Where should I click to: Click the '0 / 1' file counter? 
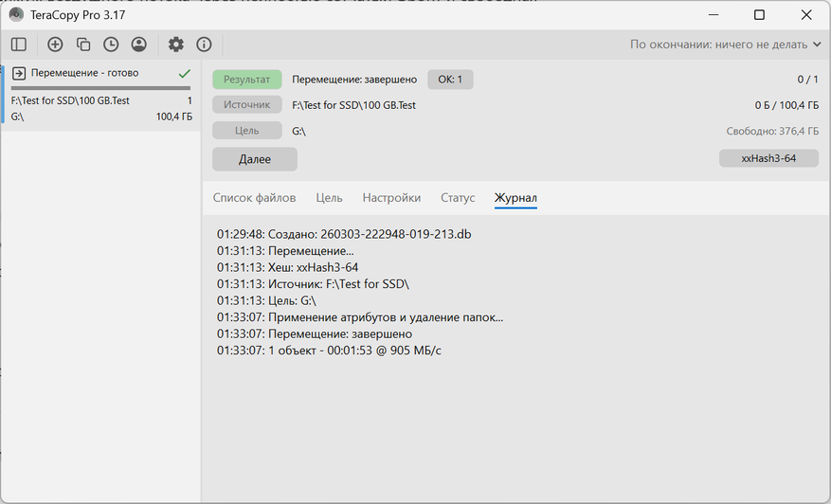click(807, 80)
